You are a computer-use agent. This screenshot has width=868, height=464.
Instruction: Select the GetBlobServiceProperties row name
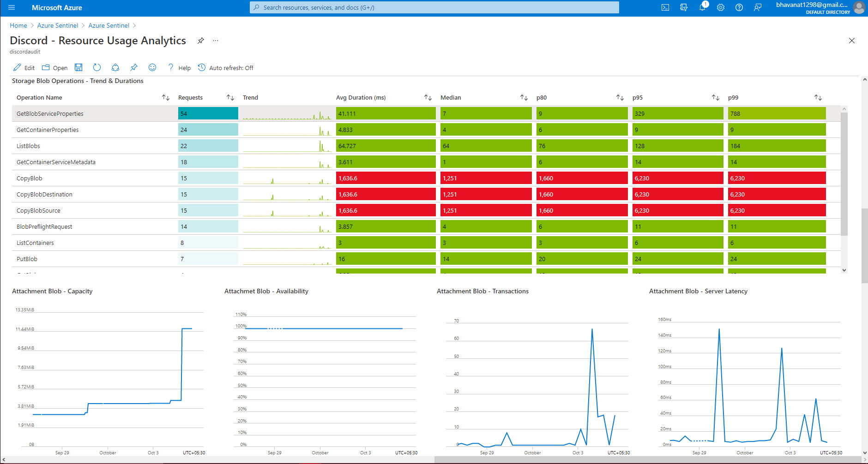point(50,113)
